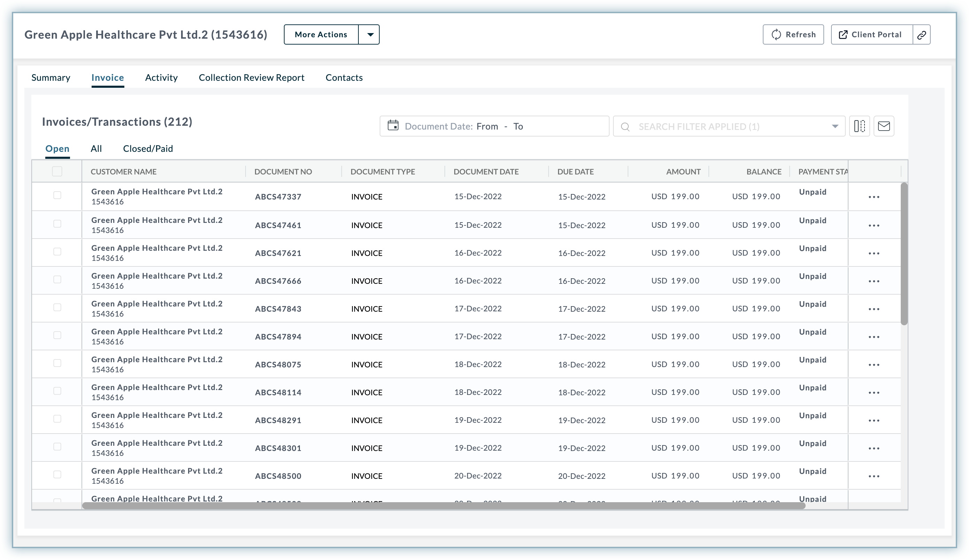The width and height of the screenshot is (969, 560).
Task: Open row actions for ABCS47461
Action: point(874,225)
